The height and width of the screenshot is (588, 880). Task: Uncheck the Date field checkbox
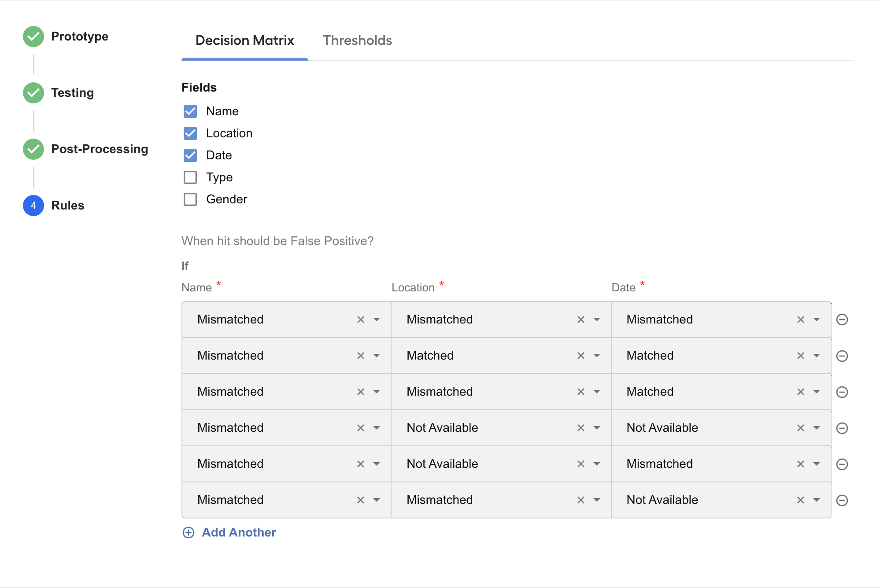[x=190, y=155]
